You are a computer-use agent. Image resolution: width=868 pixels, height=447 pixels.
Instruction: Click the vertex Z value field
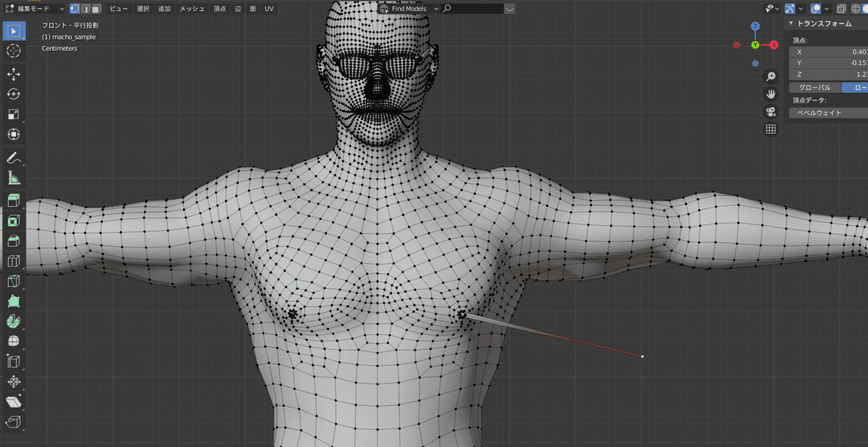828,74
